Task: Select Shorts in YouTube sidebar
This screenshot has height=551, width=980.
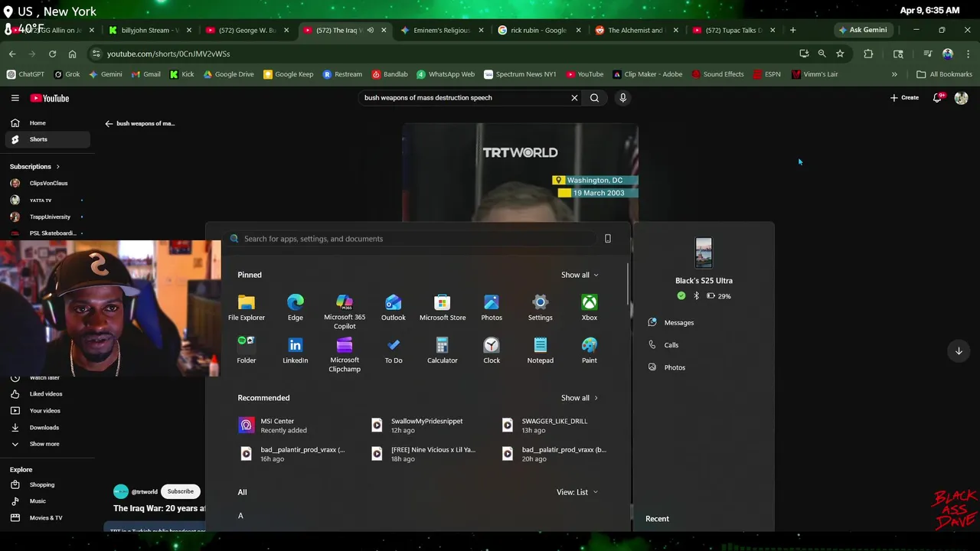Action: pos(47,139)
